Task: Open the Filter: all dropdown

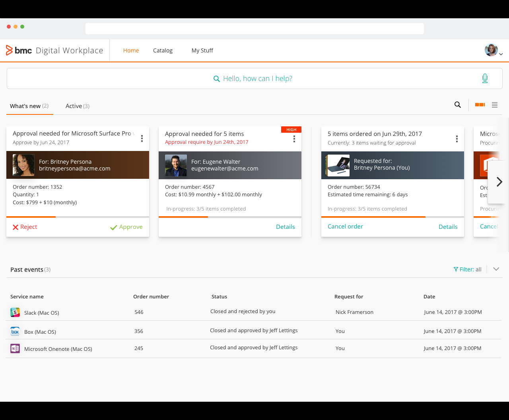Action: pos(468,269)
